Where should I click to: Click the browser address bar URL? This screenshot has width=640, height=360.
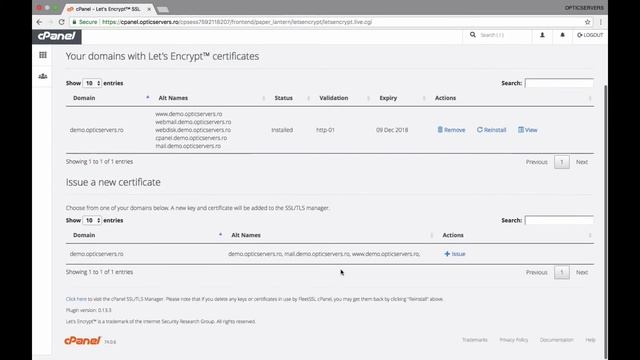coord(237,22)
